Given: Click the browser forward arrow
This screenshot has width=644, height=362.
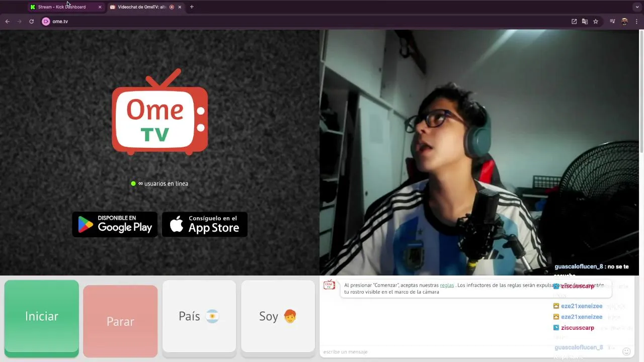Looking at the screenshot, I should click(x=20, y=22).
